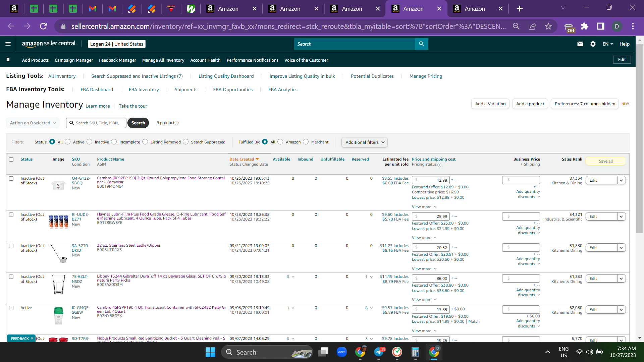Bookmark this page with the star icon

click(548, 26)
